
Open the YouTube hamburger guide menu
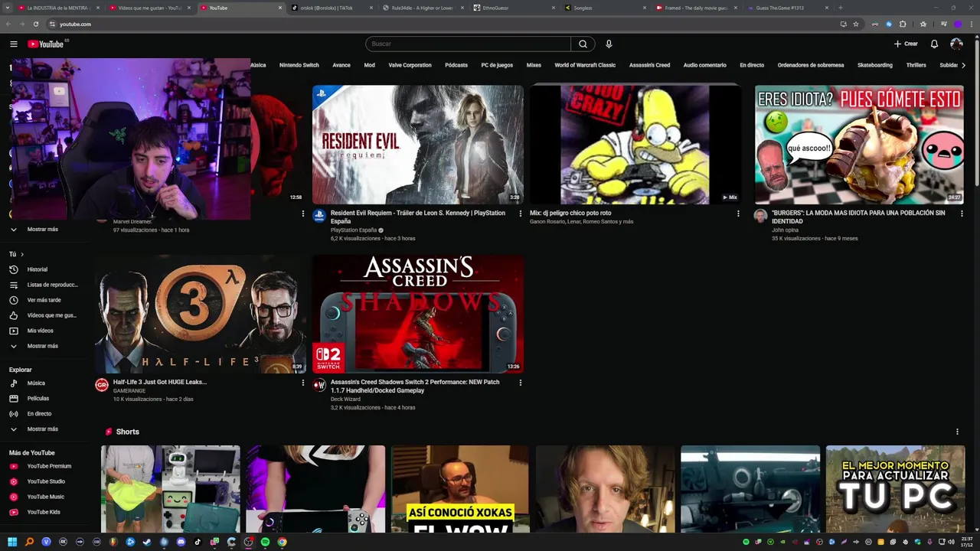(x=13, y=44)
